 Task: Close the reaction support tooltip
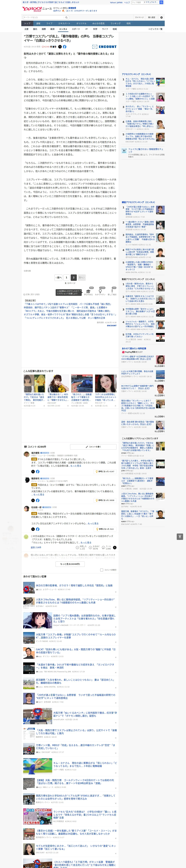(x=81, y=291)
